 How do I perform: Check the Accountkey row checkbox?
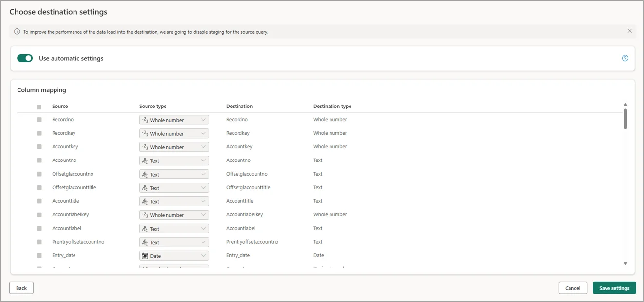[x=39, y=147]
